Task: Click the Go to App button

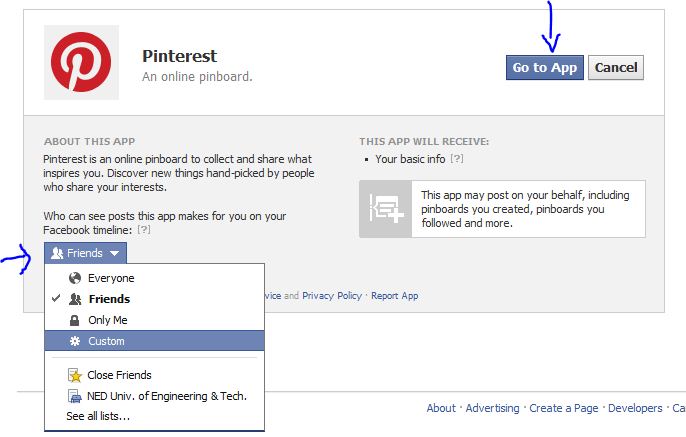Action: point(545,67)
